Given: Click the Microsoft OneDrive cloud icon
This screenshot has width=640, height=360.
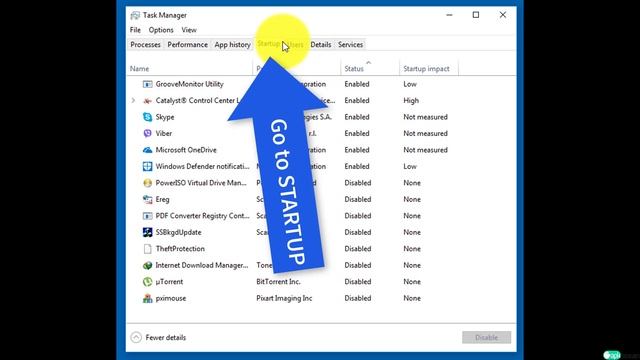Looking at the screenshot, I should point(147,150).
